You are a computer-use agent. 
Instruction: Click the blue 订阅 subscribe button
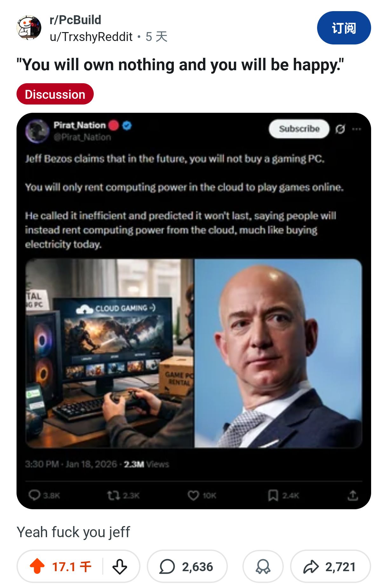[344, 28]
